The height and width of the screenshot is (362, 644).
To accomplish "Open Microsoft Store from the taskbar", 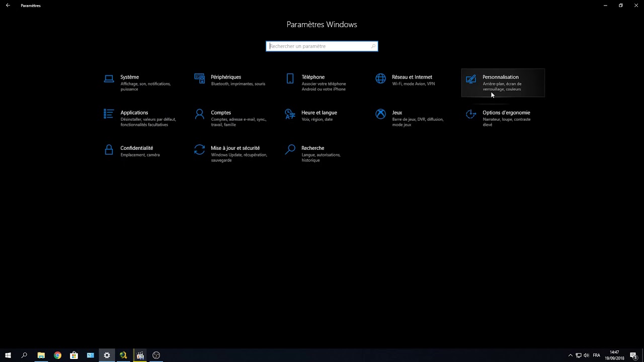I will pyautogui.click(x=74, y=355).
